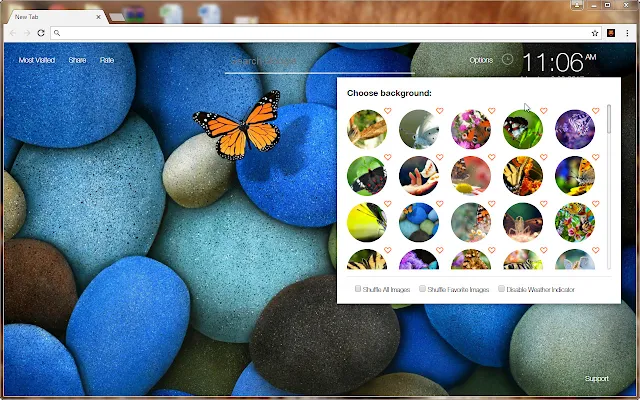
Task: Choose the butterfly on hand background
Action: coord(419,176)
